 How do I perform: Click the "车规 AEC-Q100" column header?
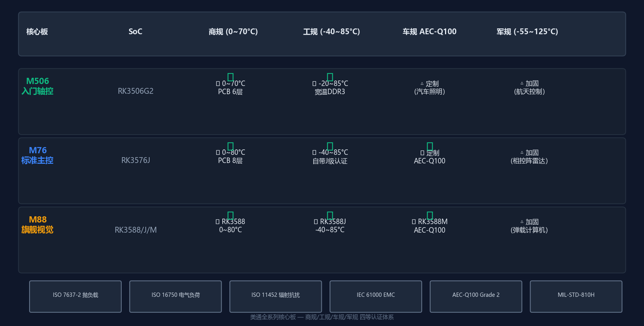(429, 32)
